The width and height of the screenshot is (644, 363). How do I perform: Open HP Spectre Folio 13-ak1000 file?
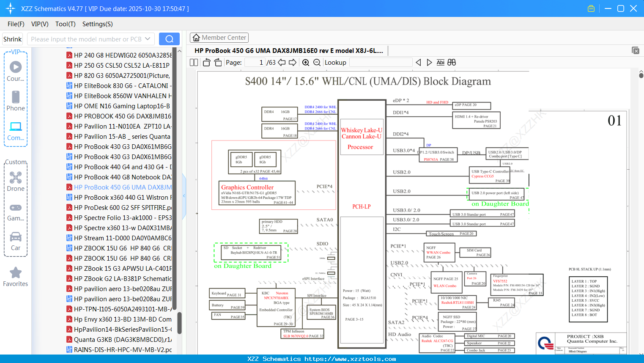tap(119, 217)
